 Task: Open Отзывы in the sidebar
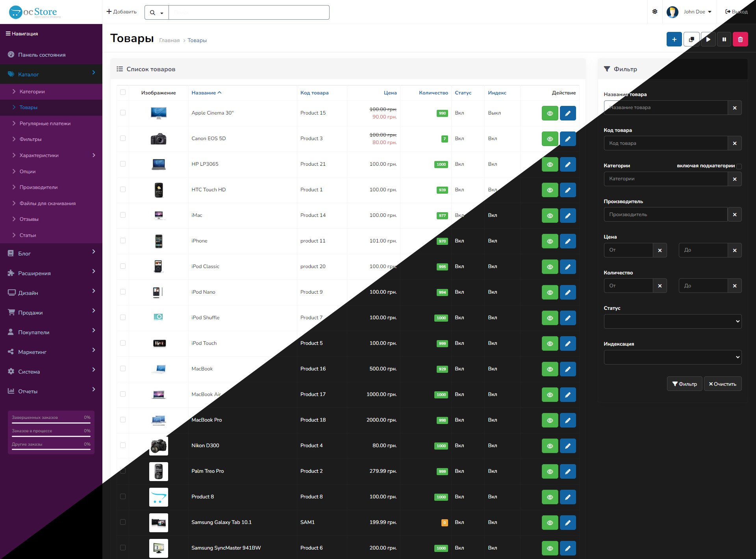51,219
